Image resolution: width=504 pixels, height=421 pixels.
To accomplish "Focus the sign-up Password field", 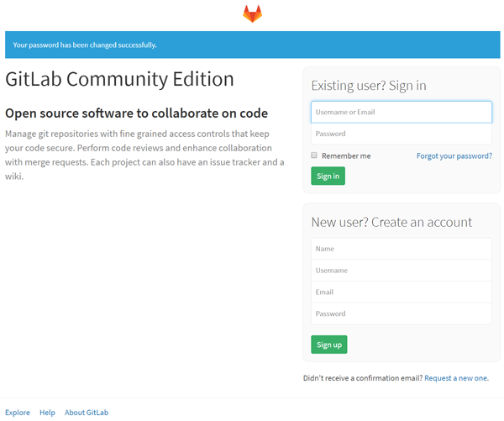I will (x=402, y=313).
